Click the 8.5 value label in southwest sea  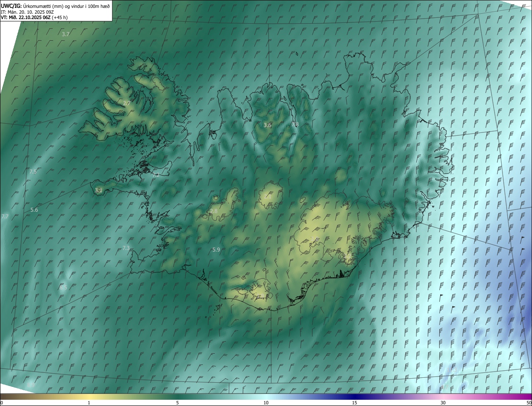63,287
